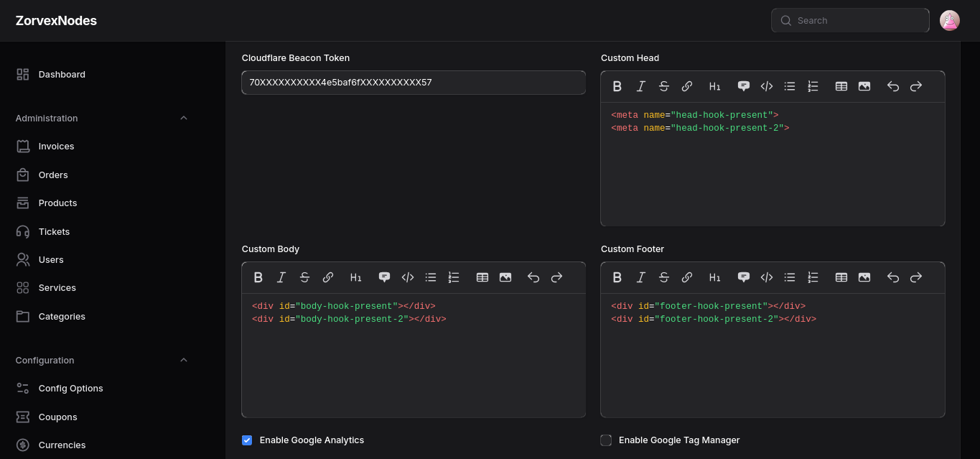Open the user avatar menu
Screen dimensions: 980x459
click(x=950, y=21)
